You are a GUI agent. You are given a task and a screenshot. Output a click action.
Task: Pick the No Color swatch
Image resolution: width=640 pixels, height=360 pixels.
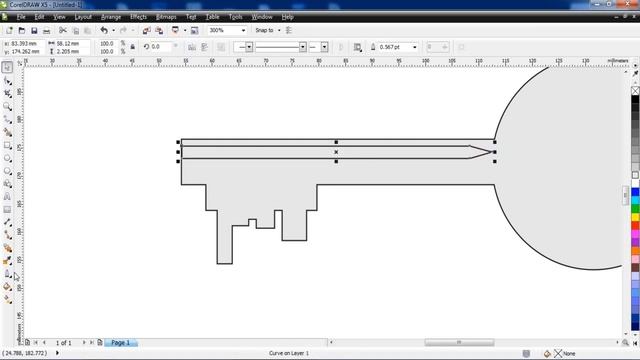[635, 91]
